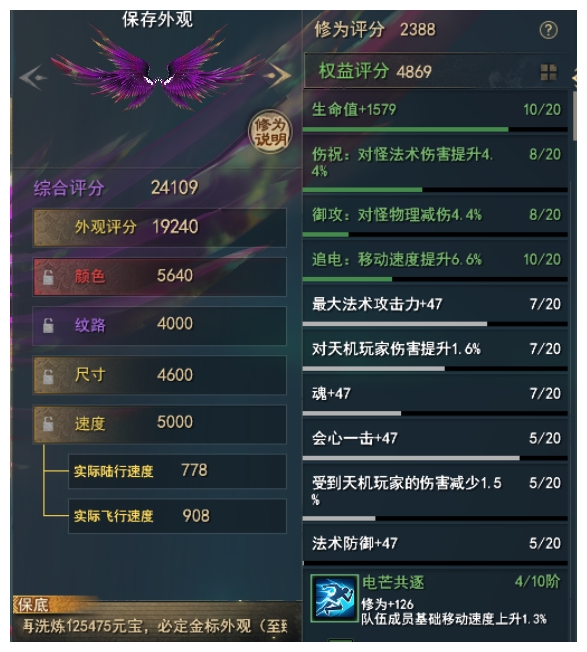The height and width of the screenshot is (652, 587).
Task: Toggle the lock on 纹路 row
Action: click(x=48, y=325)
